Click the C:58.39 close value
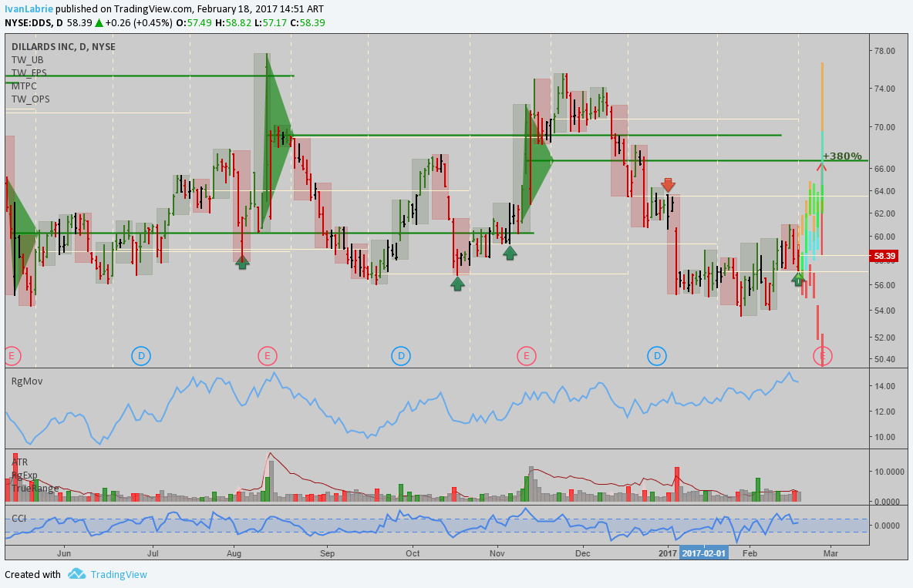The image size is (913, 588). tap(308, 23)
